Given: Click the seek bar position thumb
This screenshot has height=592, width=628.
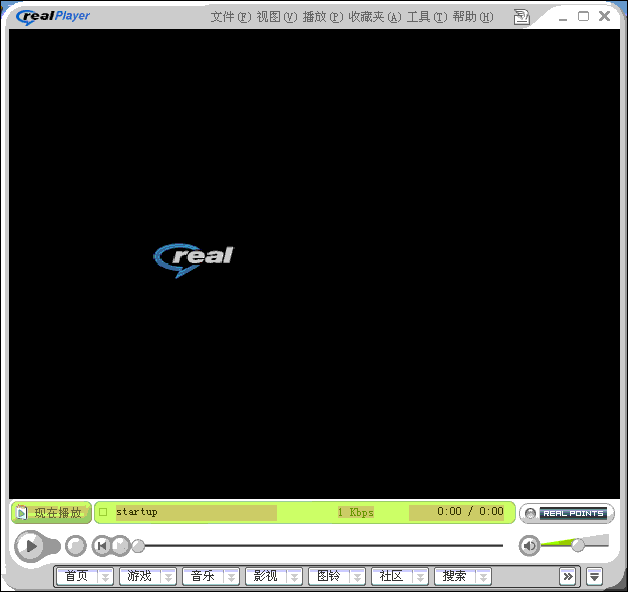Looking at the screenshot, I should [138, 546].
